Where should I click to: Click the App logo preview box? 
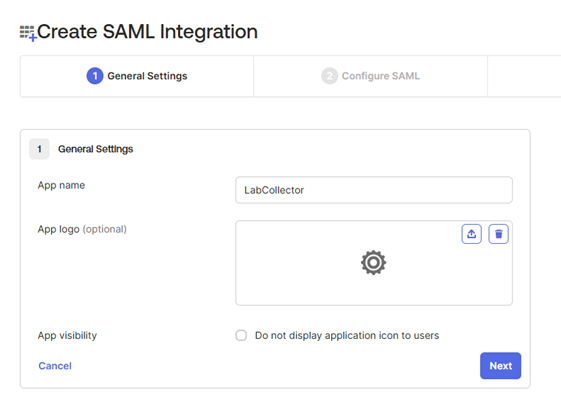[374, 263]
